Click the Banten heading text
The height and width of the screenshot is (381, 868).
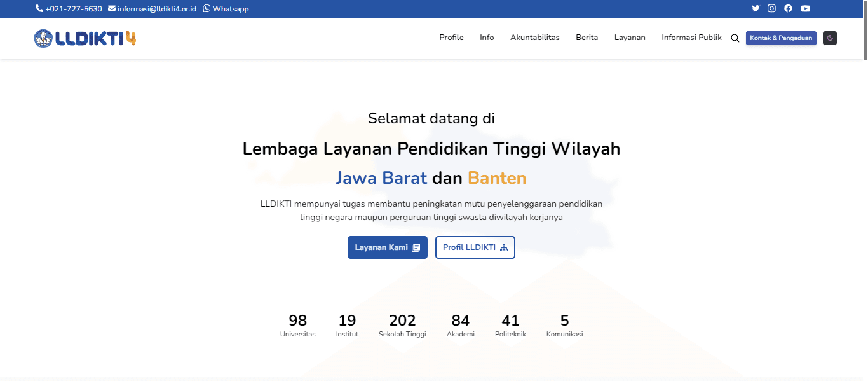click(x=497, y=177)
